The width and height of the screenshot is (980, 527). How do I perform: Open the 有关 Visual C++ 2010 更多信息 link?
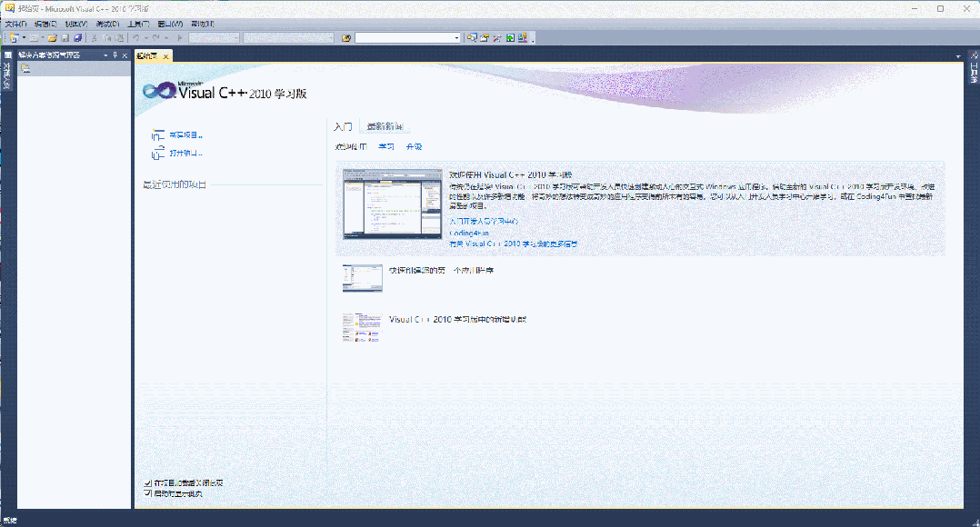pyautogui.click(x=513, y=244)
